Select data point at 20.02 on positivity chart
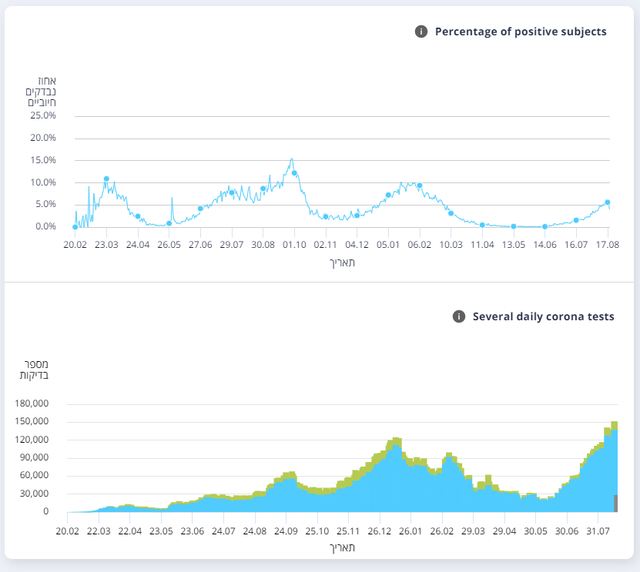640x572 pixels. point(75,227)
